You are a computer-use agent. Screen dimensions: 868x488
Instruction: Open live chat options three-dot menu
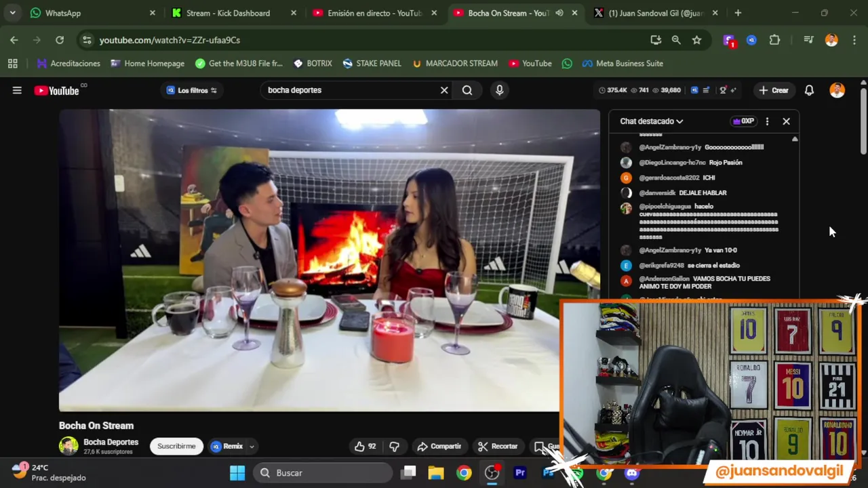pyautogui.click(x=767, y=121)
